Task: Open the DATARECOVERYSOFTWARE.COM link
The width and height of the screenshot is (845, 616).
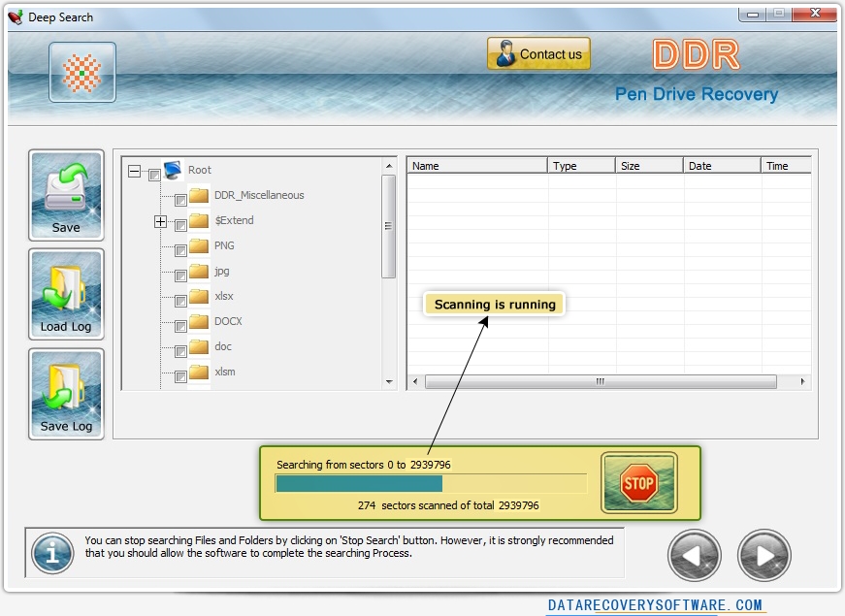Action: 655,605
